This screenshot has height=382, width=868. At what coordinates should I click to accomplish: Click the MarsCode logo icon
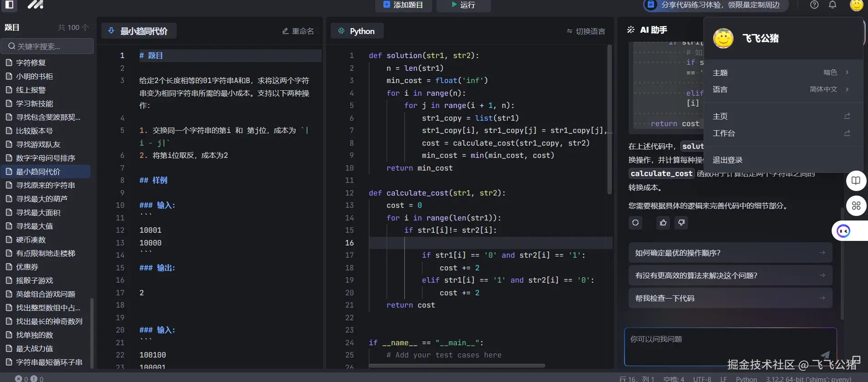(35, 5)
